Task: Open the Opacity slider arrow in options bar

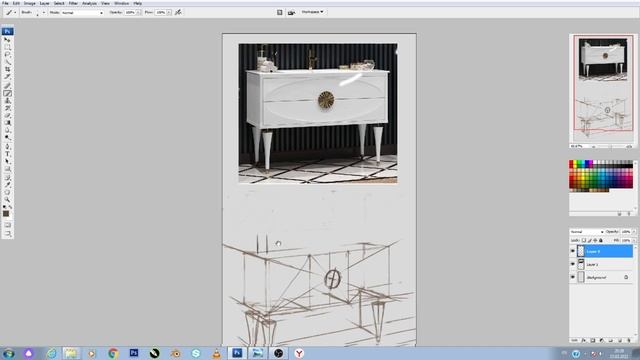Action: coord(138,13)
